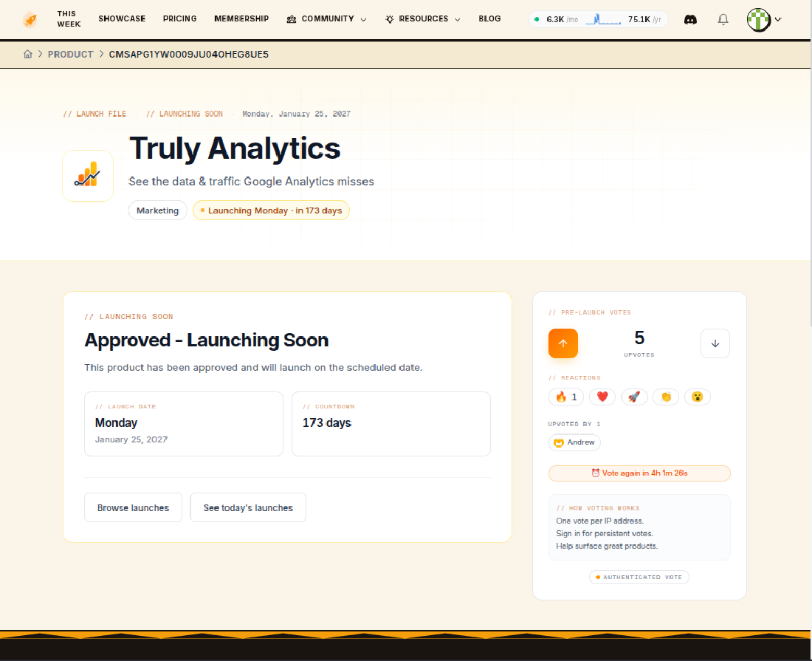812x661 pixels.
Task: Click the Authenticated Vote badge
Action: tap(639, 577)
